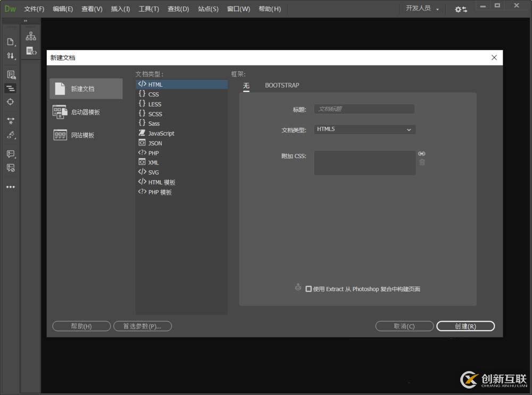
Task: Open the 开发人员 workspace dropdown
Action: pyautogui.click(x=422, y=9)
